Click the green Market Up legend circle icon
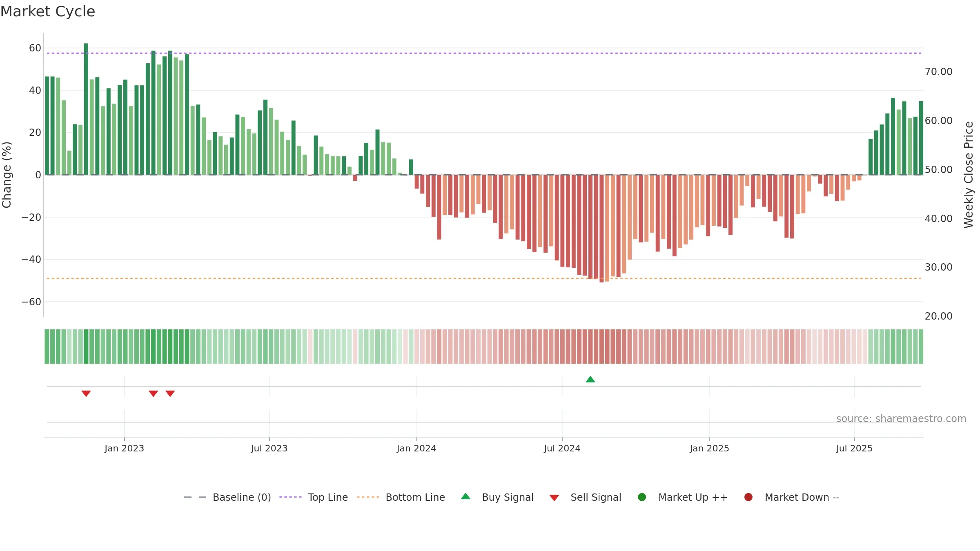This screenshot has width=980, height=551. (x=642, y=497)
